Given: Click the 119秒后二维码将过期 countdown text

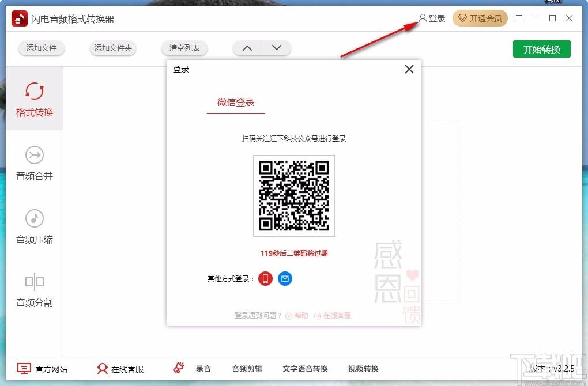Looking at the screenshot, I should point(294,253).
